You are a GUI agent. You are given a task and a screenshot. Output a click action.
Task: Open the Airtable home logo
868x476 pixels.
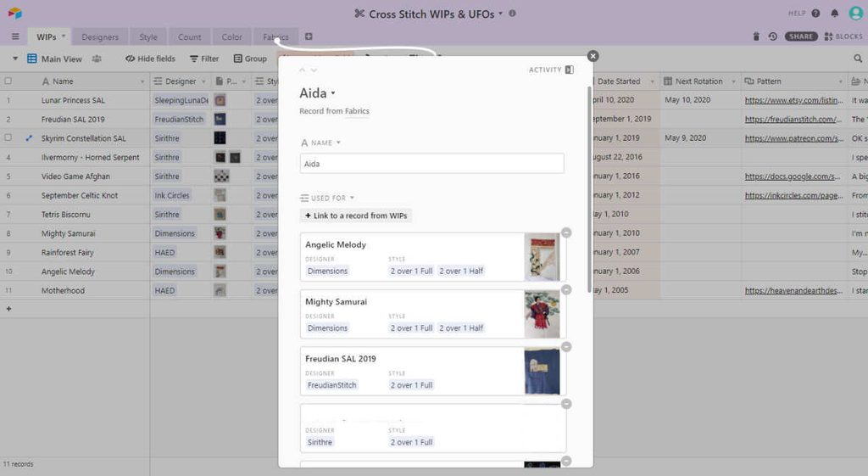point(15,13)
